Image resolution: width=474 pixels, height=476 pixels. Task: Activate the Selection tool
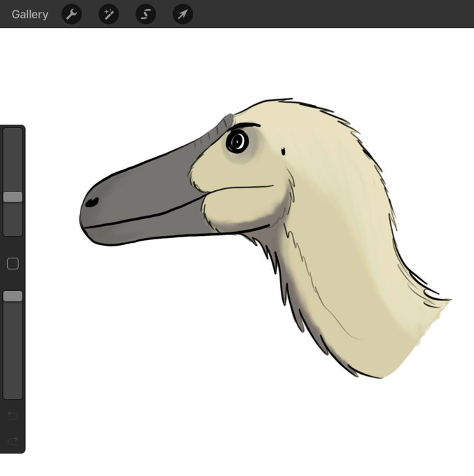point(146,14)
